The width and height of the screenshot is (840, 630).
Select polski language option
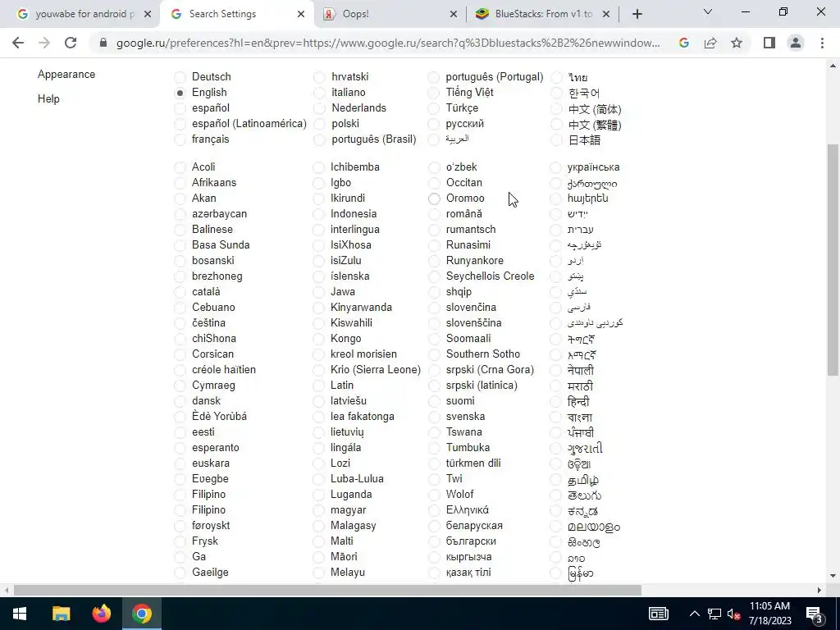(x=319, y=125)
